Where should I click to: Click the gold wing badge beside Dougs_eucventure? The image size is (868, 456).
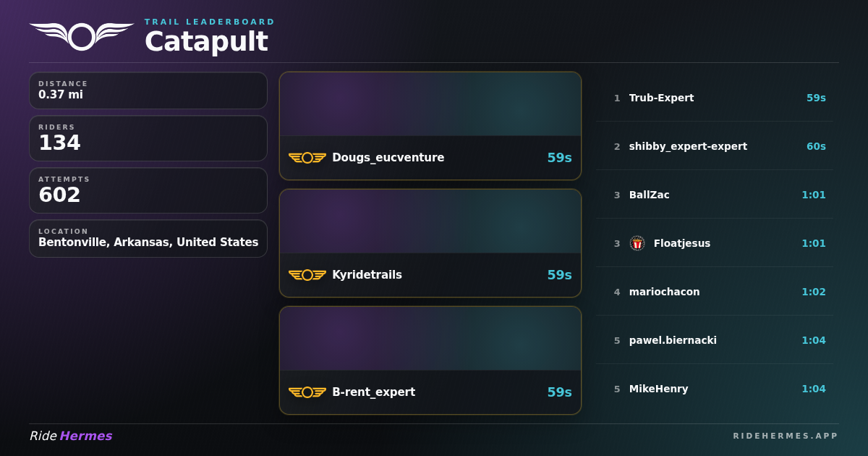307,158
